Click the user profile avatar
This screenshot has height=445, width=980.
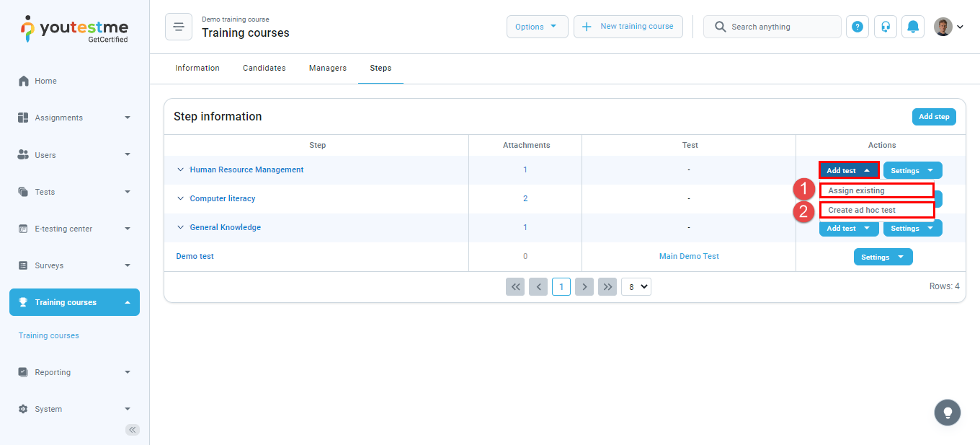pos(943,27)
